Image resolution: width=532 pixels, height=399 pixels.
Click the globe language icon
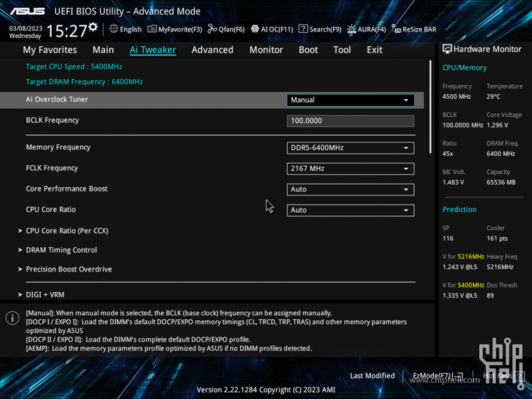[x=113, y=29]
